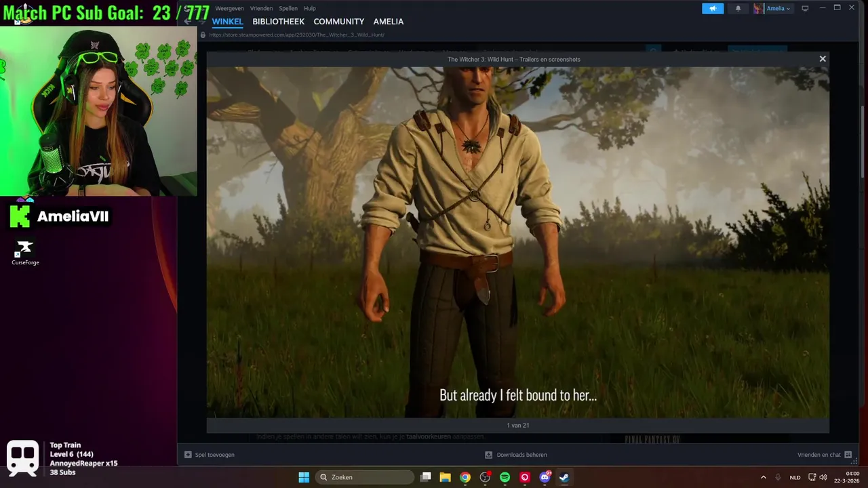Open Discord from the taskbar

tap(545, 477)
